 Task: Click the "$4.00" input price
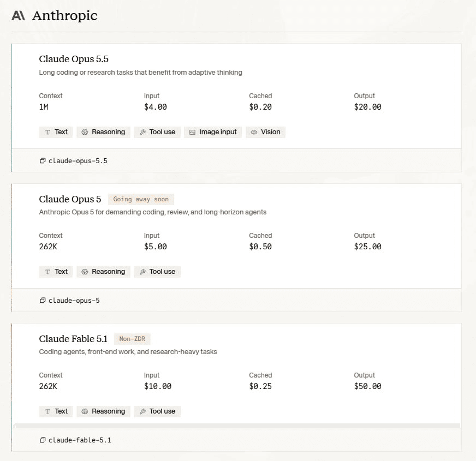pos(156,107)
